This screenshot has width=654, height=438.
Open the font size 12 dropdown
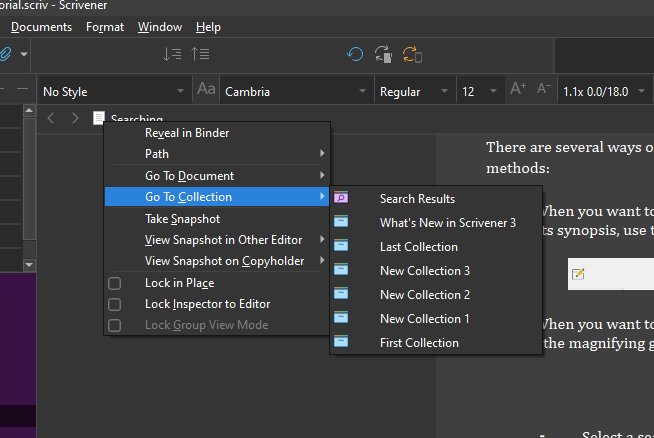(480, 91)
